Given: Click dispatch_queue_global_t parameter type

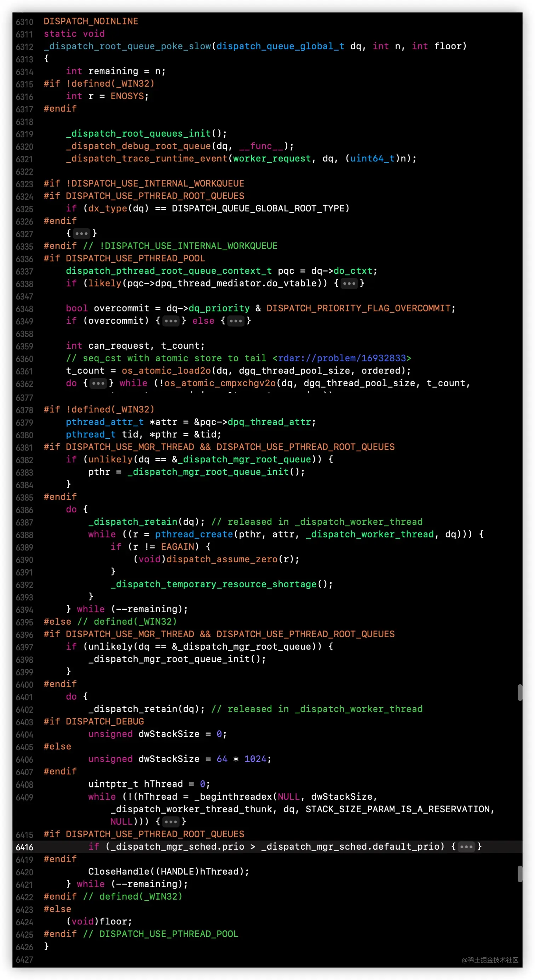Looking at the screenshot, I should point(280,46).
